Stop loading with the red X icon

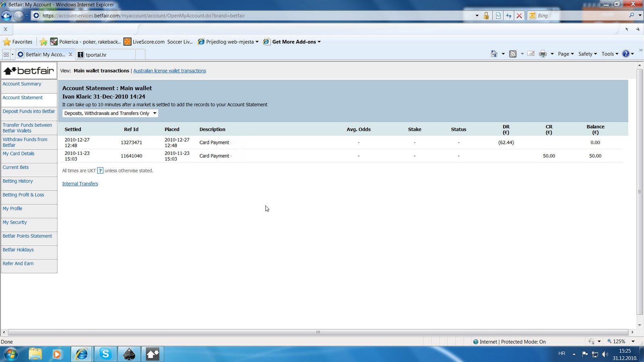click(x=519, y=16)
